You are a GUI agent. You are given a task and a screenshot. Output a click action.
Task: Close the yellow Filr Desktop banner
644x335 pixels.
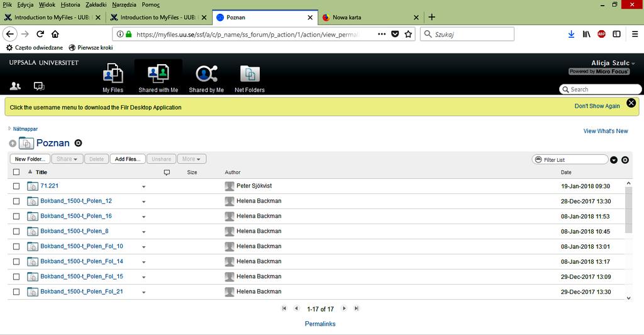click(x=631, y=103)
